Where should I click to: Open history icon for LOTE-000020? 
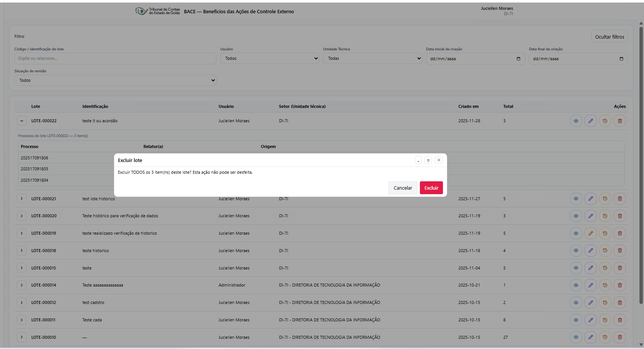(x=605, y=216)
